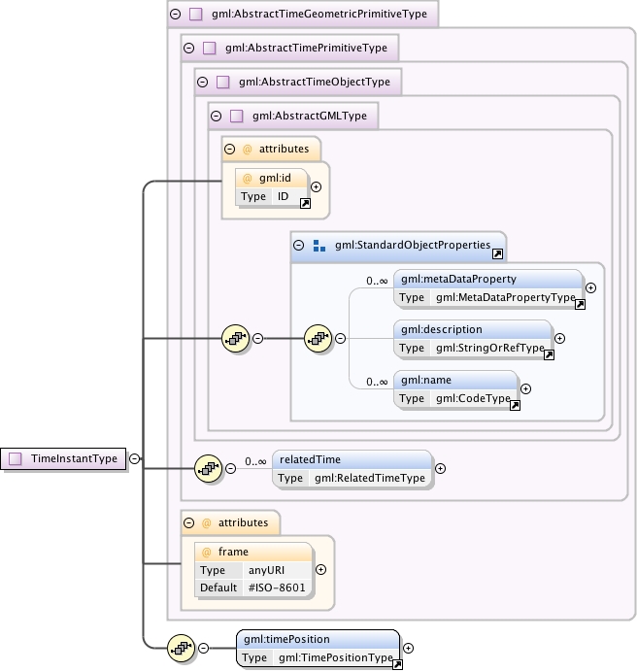
Task: Collapse the gml:StandardObjectProperties group
Action: [299, 245]
